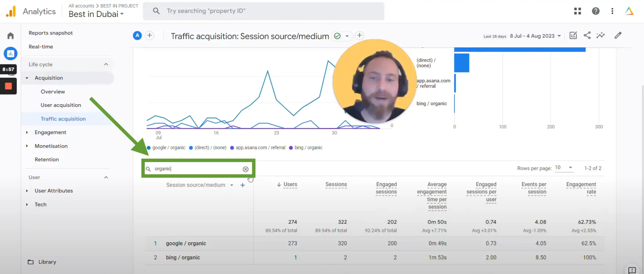Sort by Events per session header
644x274 pixels.
click(534, 188)
